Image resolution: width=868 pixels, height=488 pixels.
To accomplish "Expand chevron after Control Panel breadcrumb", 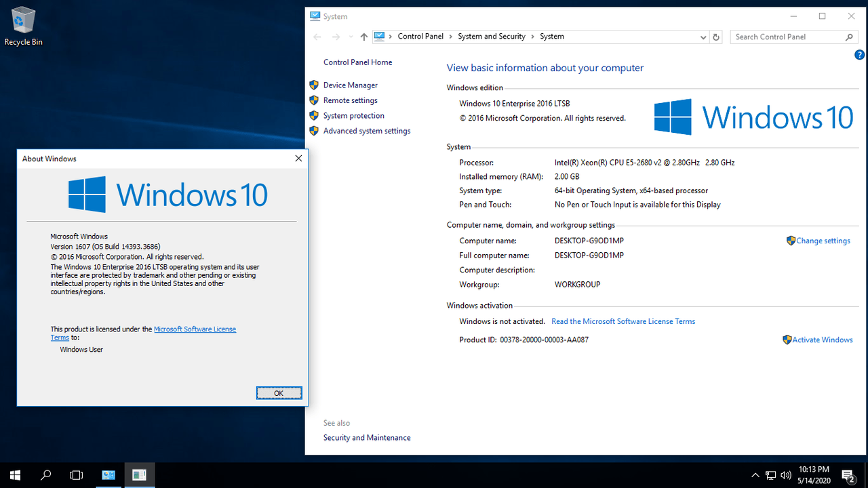I will pos(451,37).
